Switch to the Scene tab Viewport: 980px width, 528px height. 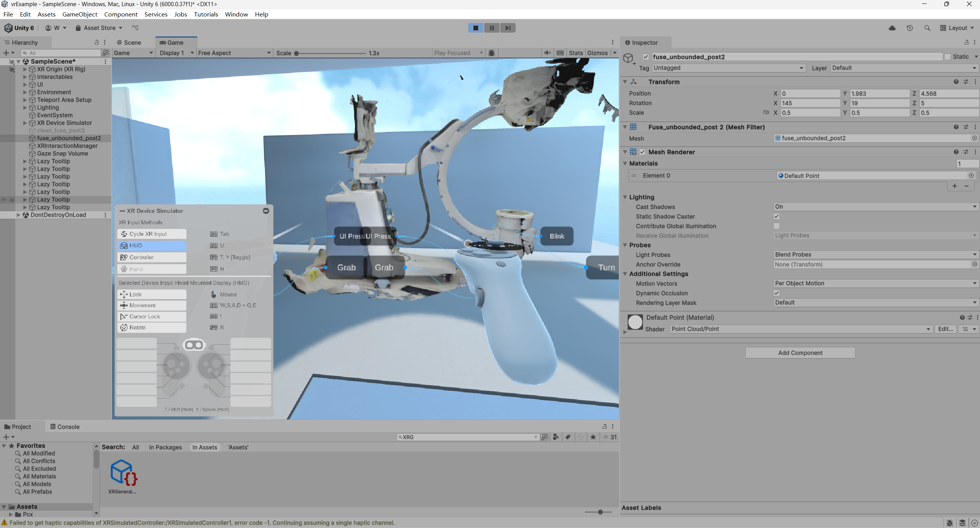tap(129, 43)
